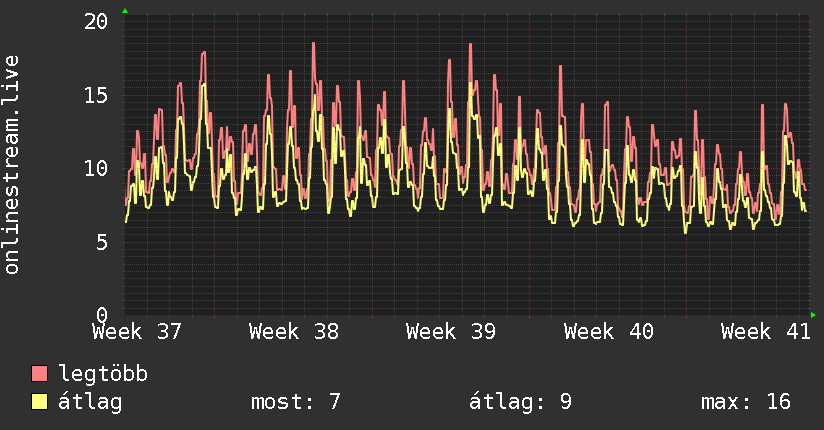Click the y-axis value 5

coord(102,242)
